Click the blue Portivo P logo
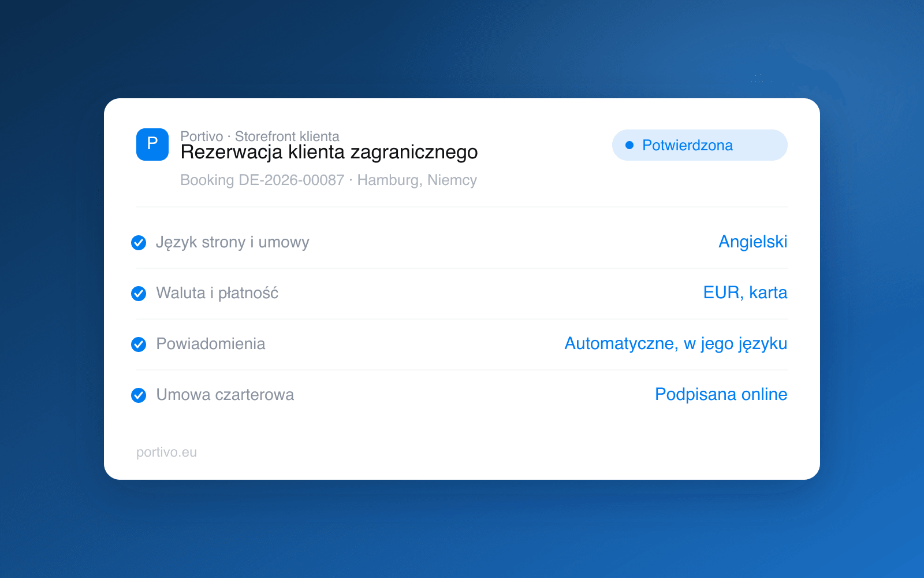The image size is (924, 578). pyautogui.click(x=152, y=144)
